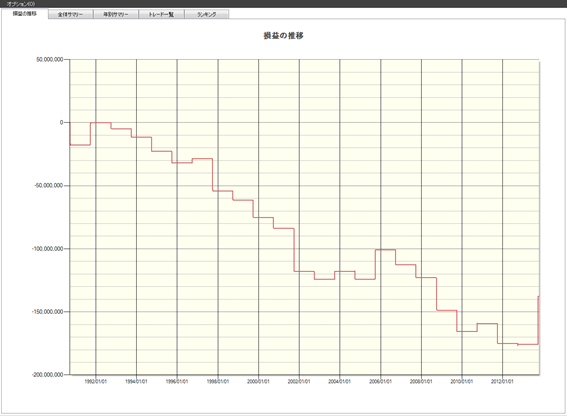
Task: Click the -100,000,000 y-axis label
Action: pos(47,249)
